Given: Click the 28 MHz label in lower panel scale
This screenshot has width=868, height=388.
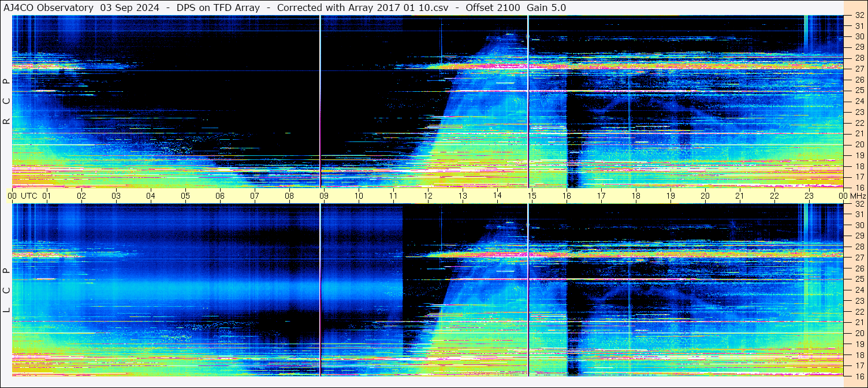Looking at the screenshot, I should point(859,247).
